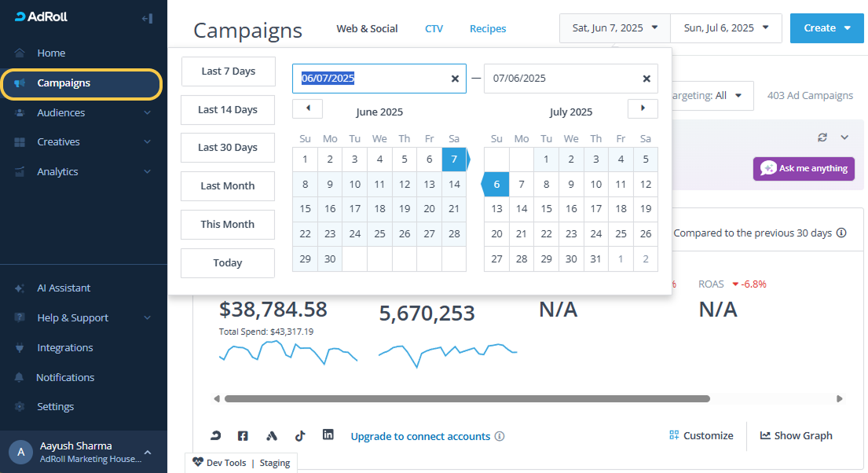The image size is (868, 473).
Task: Open the Sat, Jun 7, 2025 date dropdown
Action: [615, 28]
